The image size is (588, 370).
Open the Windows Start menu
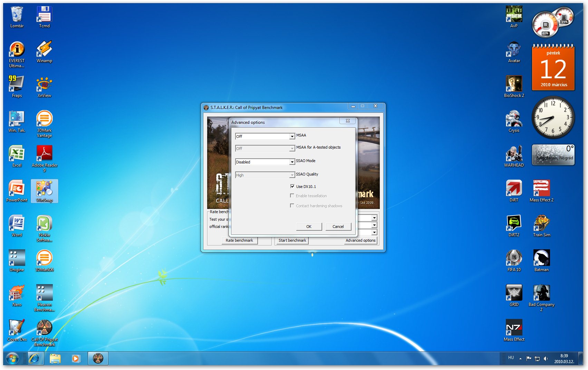tap(12, 359)
